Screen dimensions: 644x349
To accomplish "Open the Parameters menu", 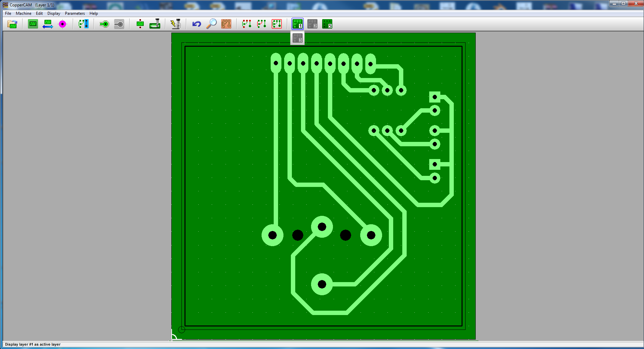I will point(75,13).
